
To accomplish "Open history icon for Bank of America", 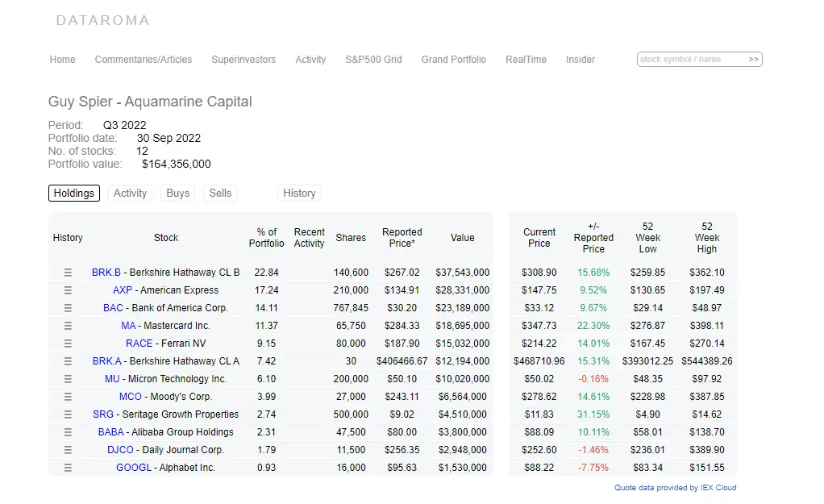I will point(68,308).
